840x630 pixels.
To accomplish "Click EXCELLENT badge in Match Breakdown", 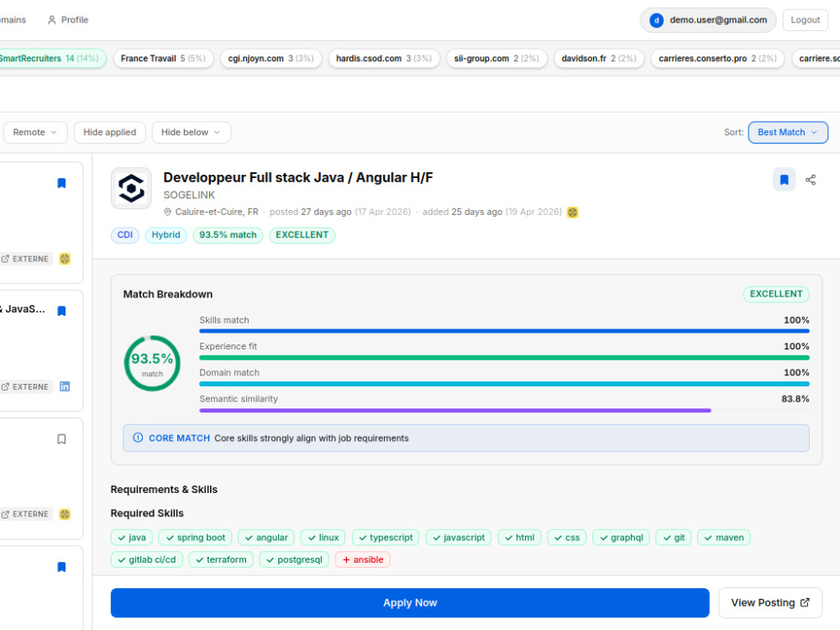I will 775,294.
